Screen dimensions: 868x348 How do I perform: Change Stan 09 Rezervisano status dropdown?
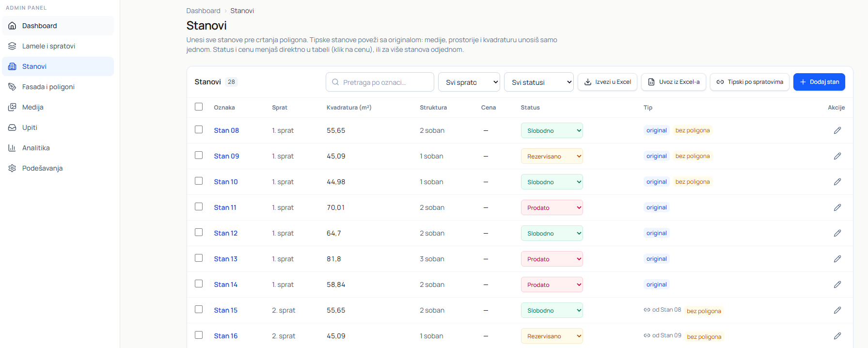pos(552,156)
